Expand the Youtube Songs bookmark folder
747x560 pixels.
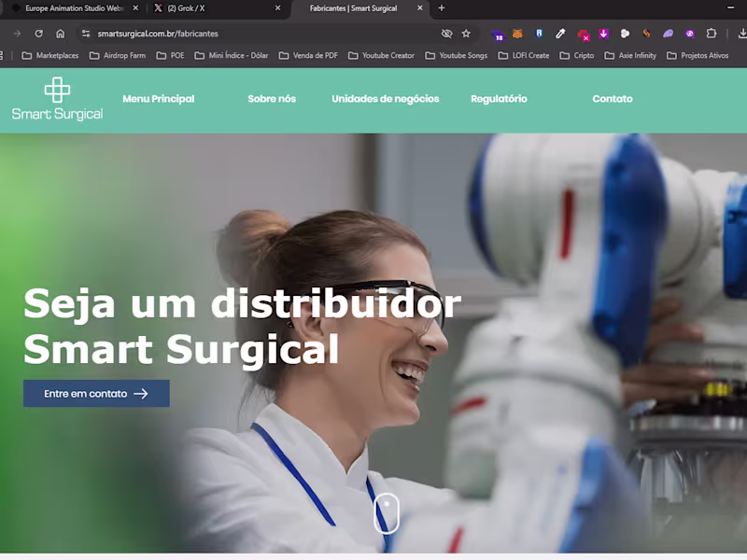457,56
